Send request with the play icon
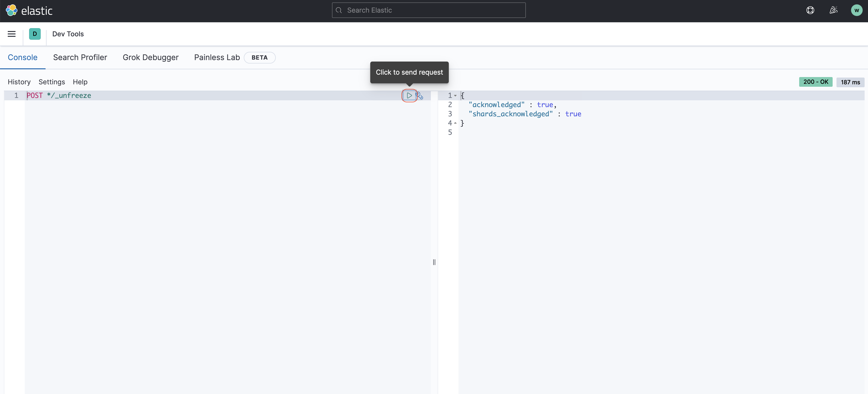Screen dimensions: 868x394 point(409,95)
